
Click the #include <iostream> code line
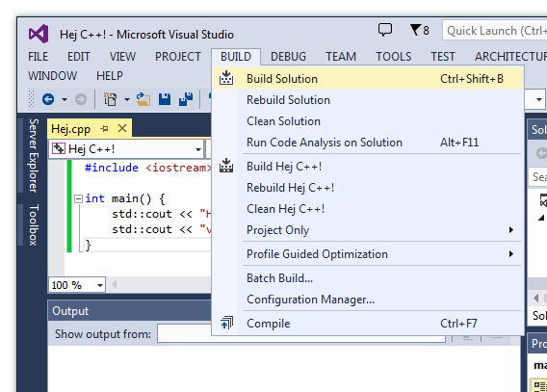148,168
